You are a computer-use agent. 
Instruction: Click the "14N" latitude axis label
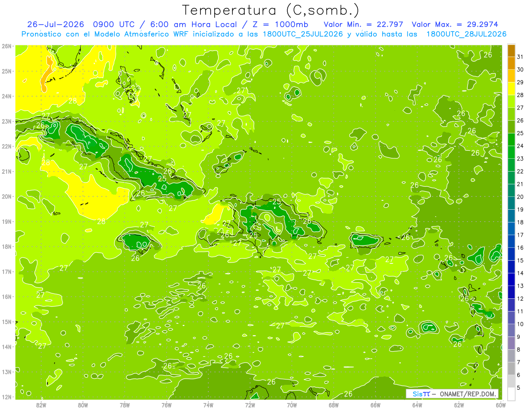(x=7, y=347)
